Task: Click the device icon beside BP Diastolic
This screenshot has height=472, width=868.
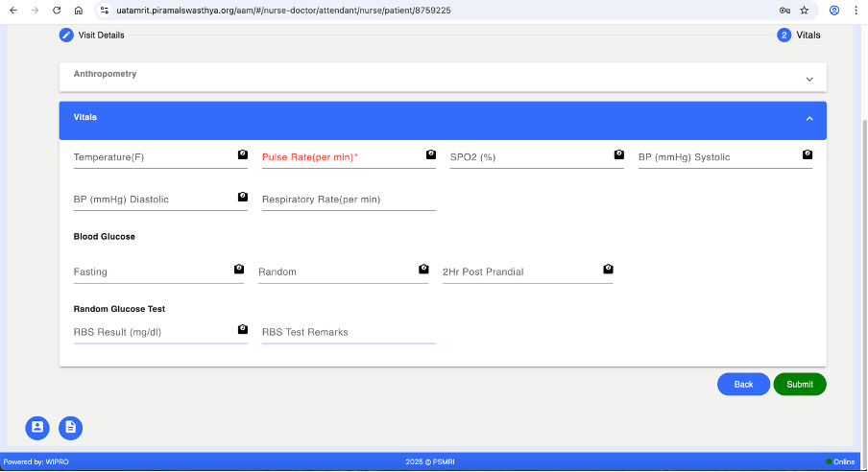Action: (243, 197)
